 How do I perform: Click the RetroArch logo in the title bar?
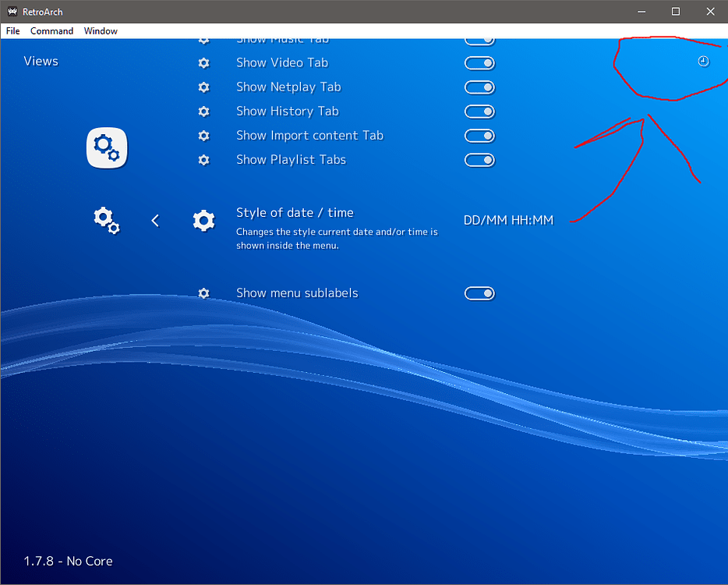click(12, 11)
